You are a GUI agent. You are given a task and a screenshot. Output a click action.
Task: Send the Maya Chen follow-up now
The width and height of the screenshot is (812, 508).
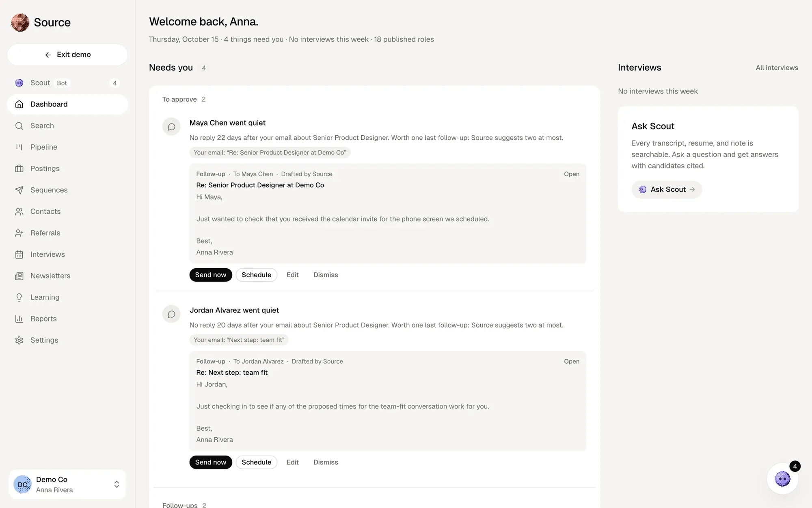point(211,275)
